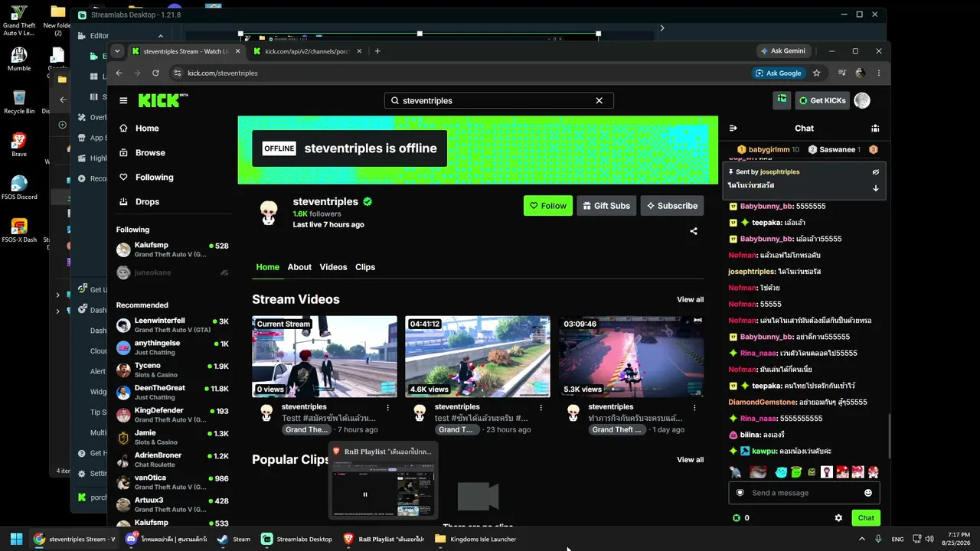Open Kaiufsmp channel under Following
Image resolution: width=980 pixels, height=551 pixels.
point(172,249)
